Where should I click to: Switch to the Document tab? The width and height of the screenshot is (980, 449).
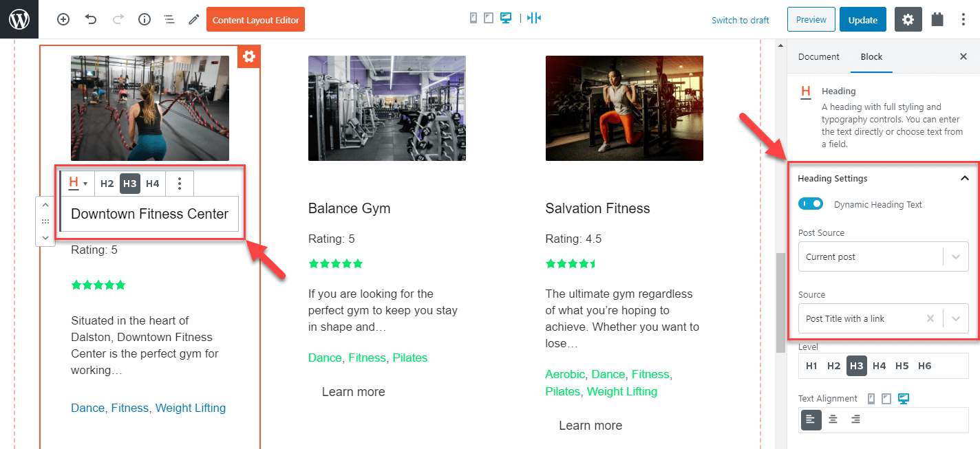click(x=819, y=57)
